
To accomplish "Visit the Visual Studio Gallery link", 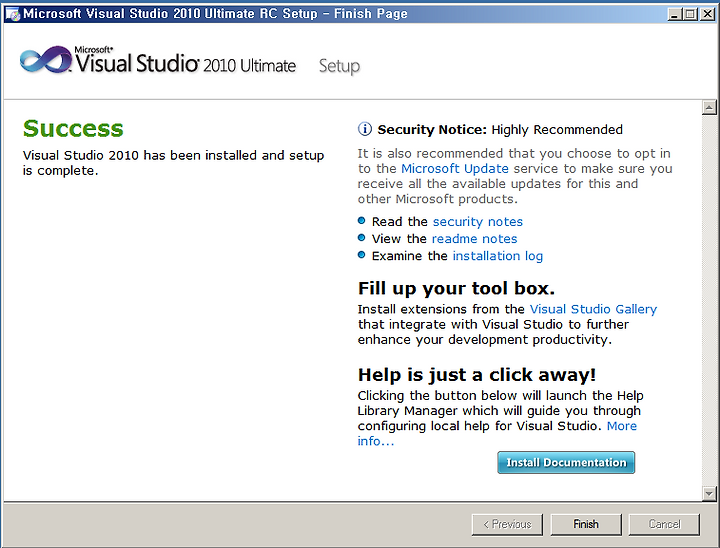I will (593, 309).
